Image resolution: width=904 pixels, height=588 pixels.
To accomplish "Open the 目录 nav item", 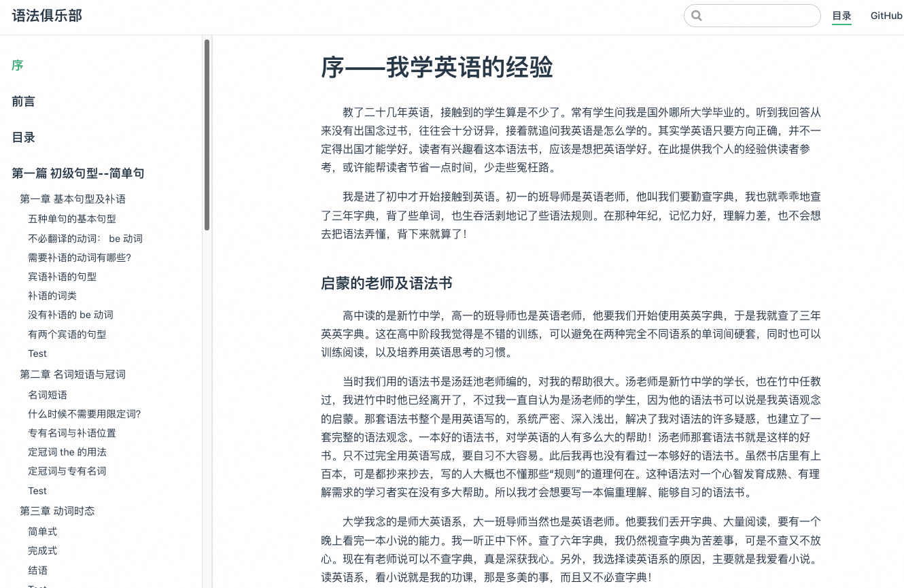I will coord(841,16).
